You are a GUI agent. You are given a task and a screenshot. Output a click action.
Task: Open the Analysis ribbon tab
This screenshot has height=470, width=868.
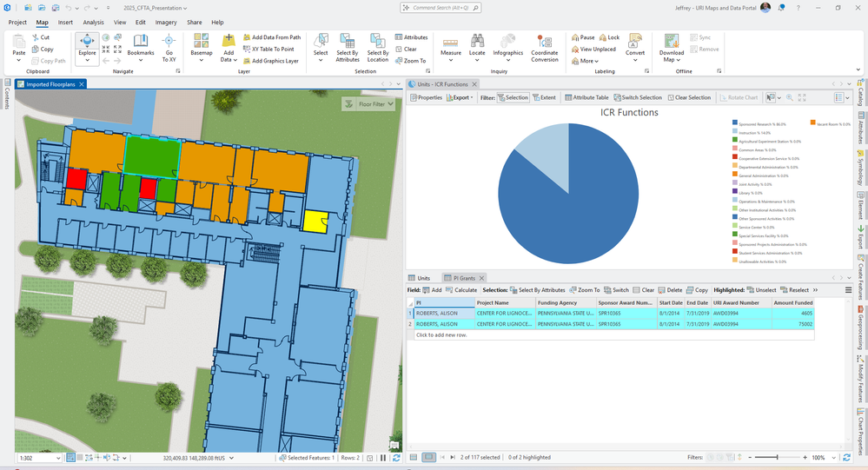pos(93,22)
